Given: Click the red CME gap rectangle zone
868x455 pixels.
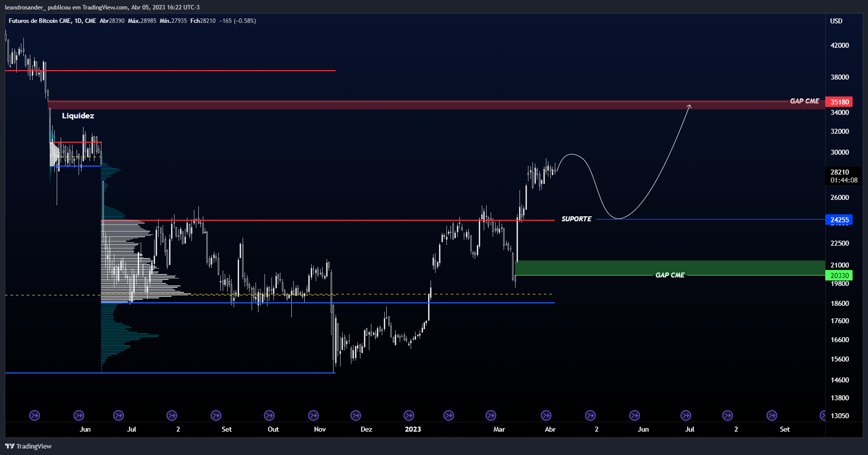Looking at the screenshot, I should [x=436, y=105].
